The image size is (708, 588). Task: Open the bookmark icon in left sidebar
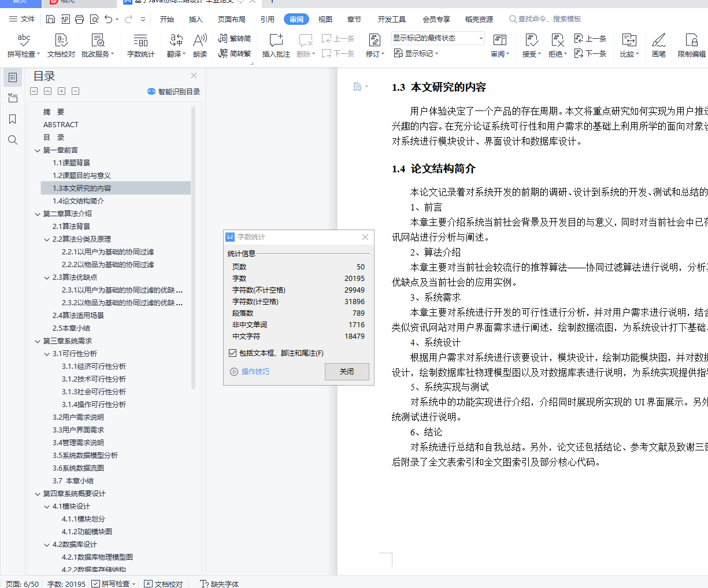click(12, 119)
